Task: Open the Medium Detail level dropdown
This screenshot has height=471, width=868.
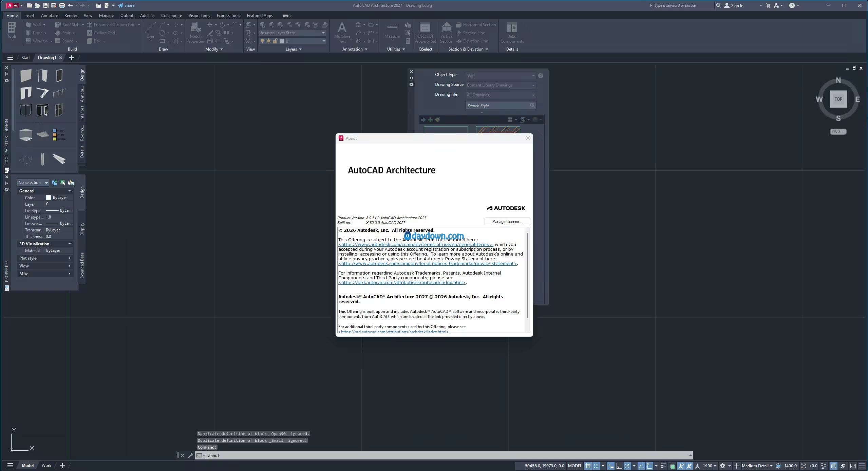Action: click(757, 466)
